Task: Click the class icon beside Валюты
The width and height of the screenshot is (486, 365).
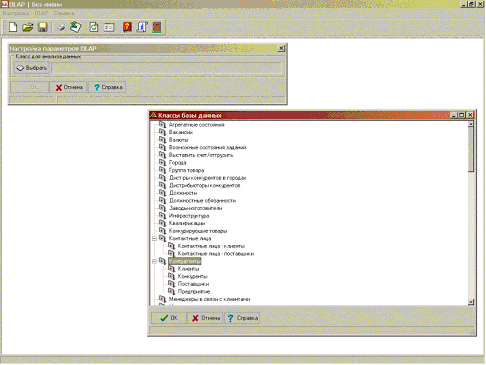Action: tap(162, 140)
